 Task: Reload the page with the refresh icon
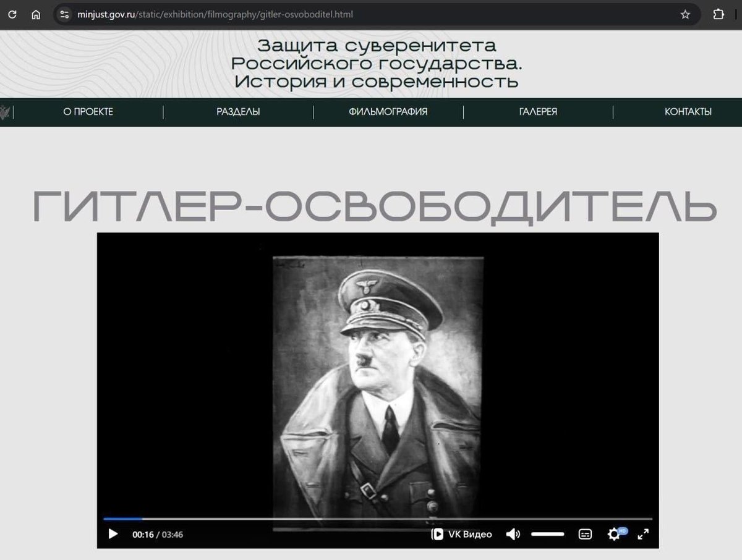pyautogui.click(x=12, y=14)
